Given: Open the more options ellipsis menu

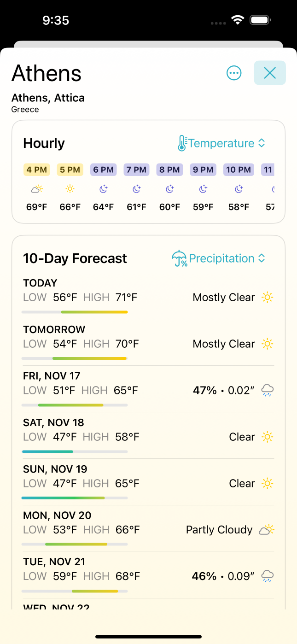Looking at the screenshot, I should click(234, 73).
